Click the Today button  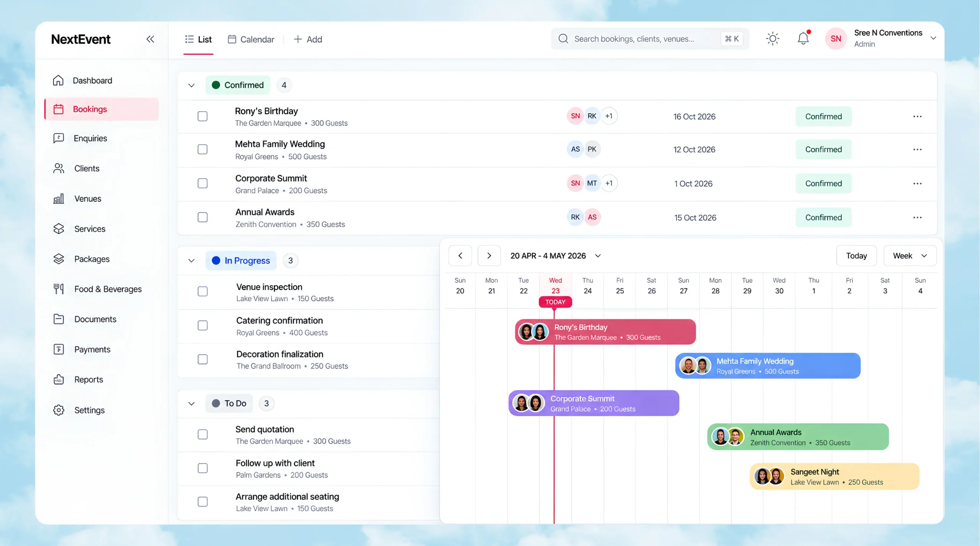[x=856, y=256]
